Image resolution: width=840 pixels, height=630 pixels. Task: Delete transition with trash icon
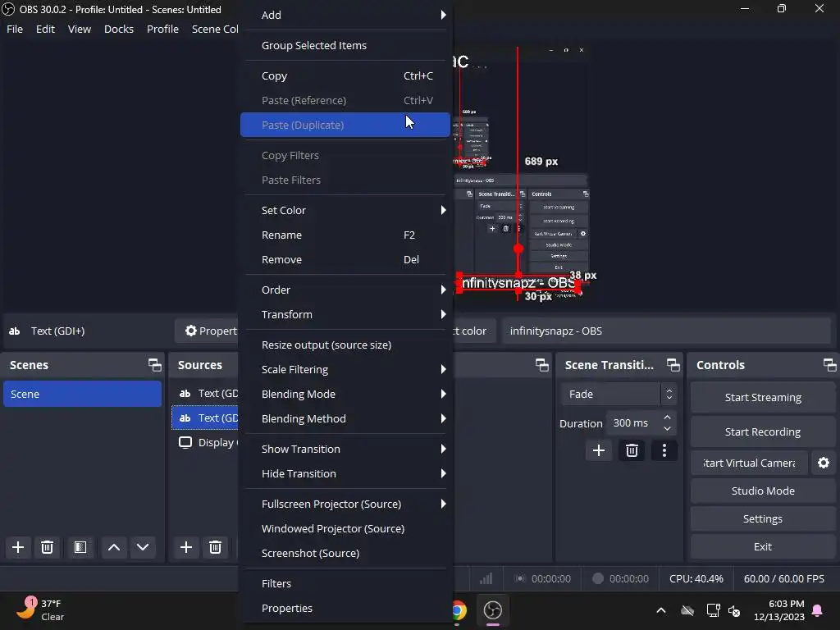pyautogui.click(x=632, y=450)
